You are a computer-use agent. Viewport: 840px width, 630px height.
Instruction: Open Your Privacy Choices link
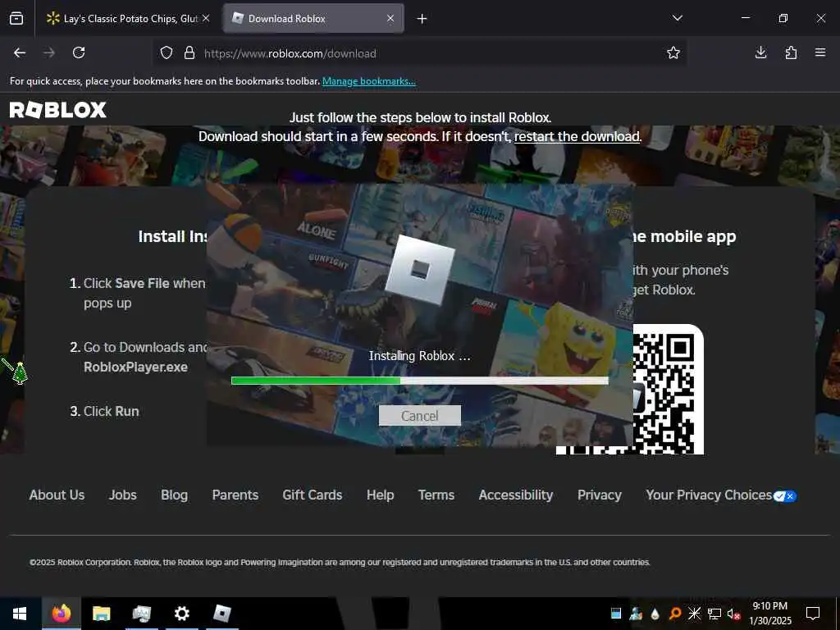(x=709, y=495)
